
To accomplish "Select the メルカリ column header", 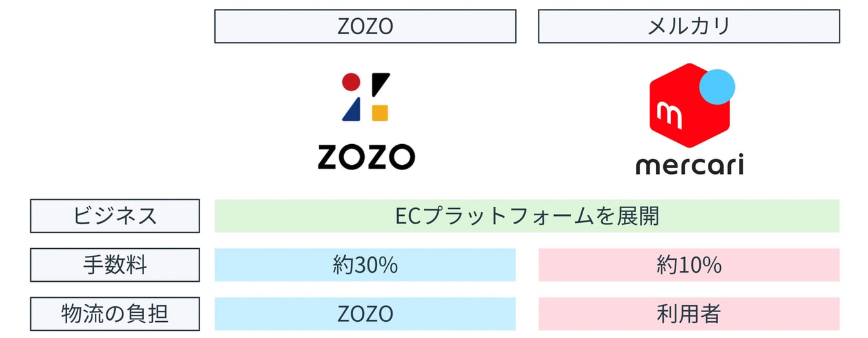I will pos(688,26).
